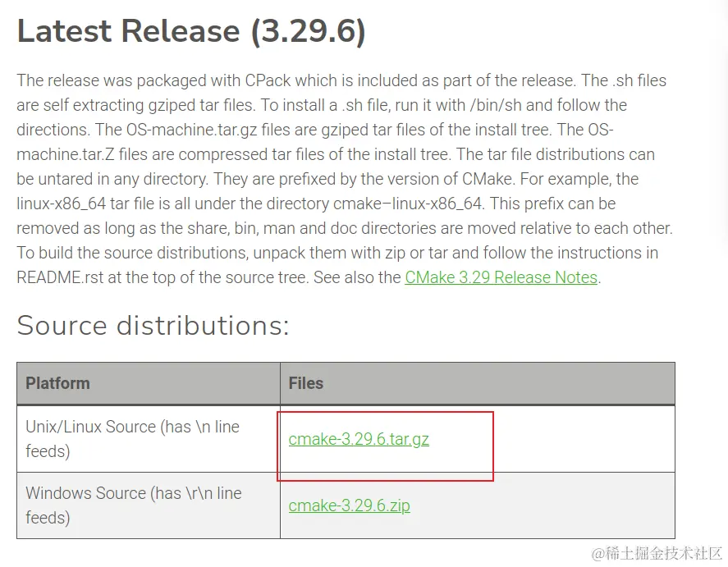Image resolution: width=728 pixels, height=567 pixels.
Task: Click the Latest Release (3.29.6) heading
Action: [x=191, y=31]
